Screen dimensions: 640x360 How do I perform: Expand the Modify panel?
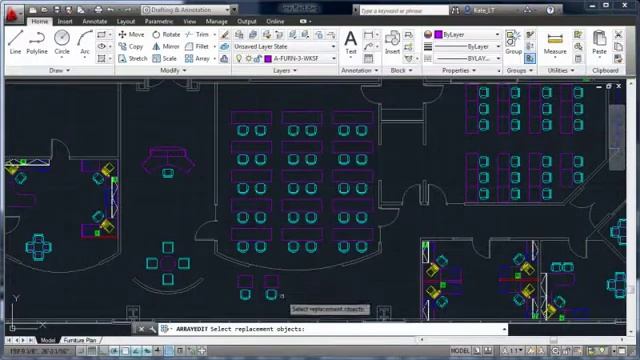pyautogui.click(x=173, y=71)
